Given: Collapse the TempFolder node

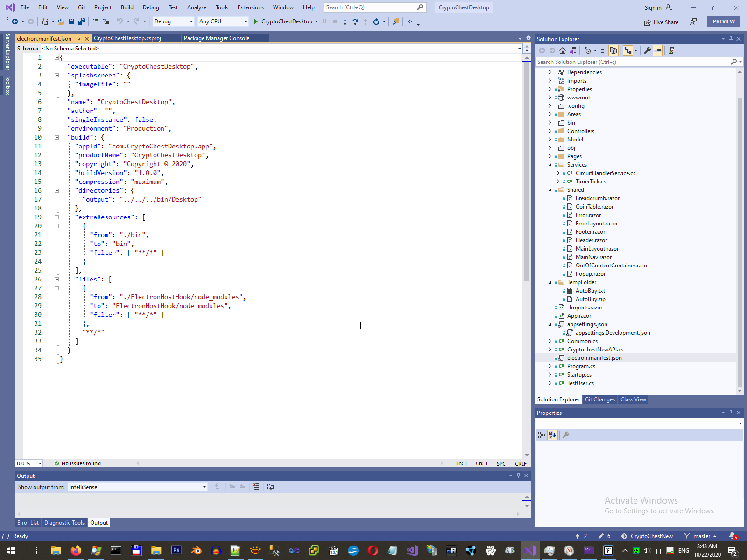Looking at the screenshot, I should pos(550,282).
